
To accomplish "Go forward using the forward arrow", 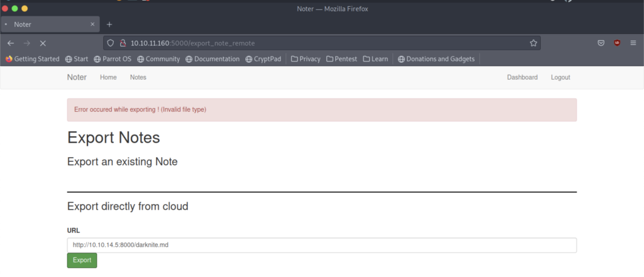I will (x=27, y=43).
